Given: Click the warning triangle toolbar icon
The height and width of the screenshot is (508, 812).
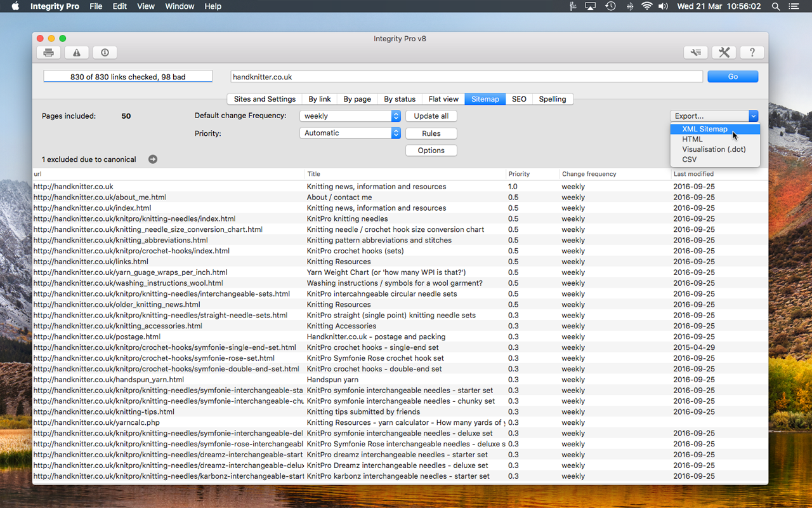Looking at the screenshot, I should coord(77,53).
